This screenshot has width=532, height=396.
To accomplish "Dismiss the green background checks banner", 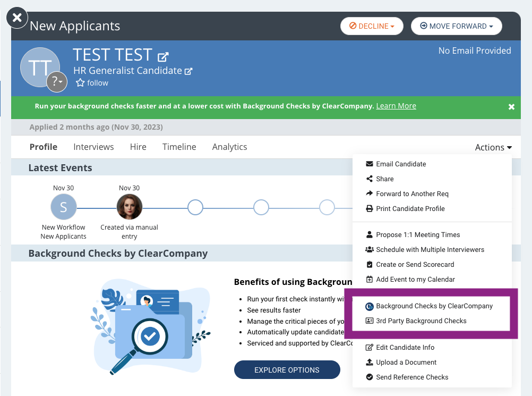I will [x=511, y=107].
